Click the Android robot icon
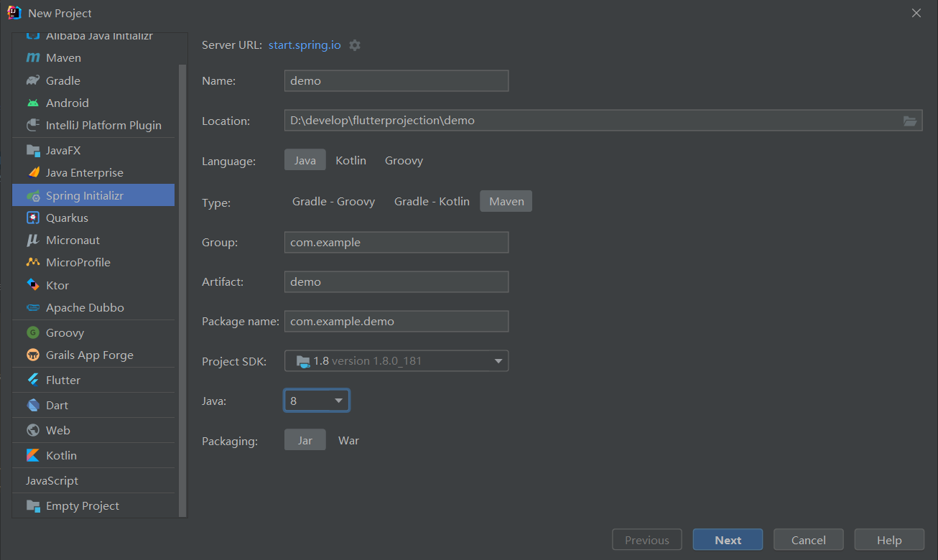The height and width of the screenshot is (560, 938). pyautogui.click(x=33, y=103)
